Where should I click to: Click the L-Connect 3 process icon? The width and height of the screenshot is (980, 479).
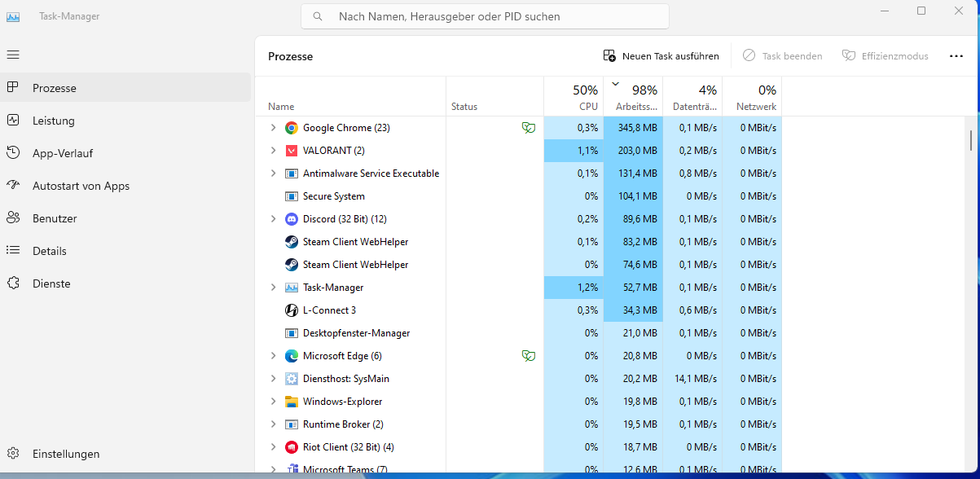292,310
